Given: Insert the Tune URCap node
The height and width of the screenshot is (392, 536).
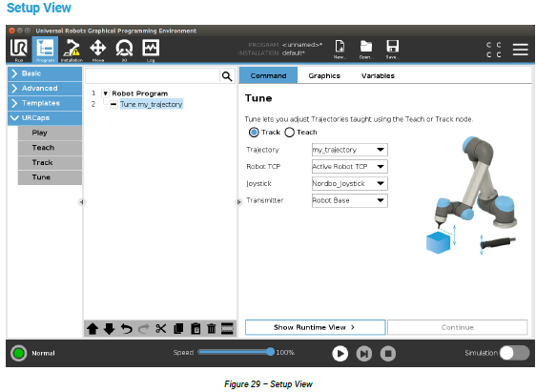Looking at the screenshot, I should pyautogui.click(x=50, y=177).
